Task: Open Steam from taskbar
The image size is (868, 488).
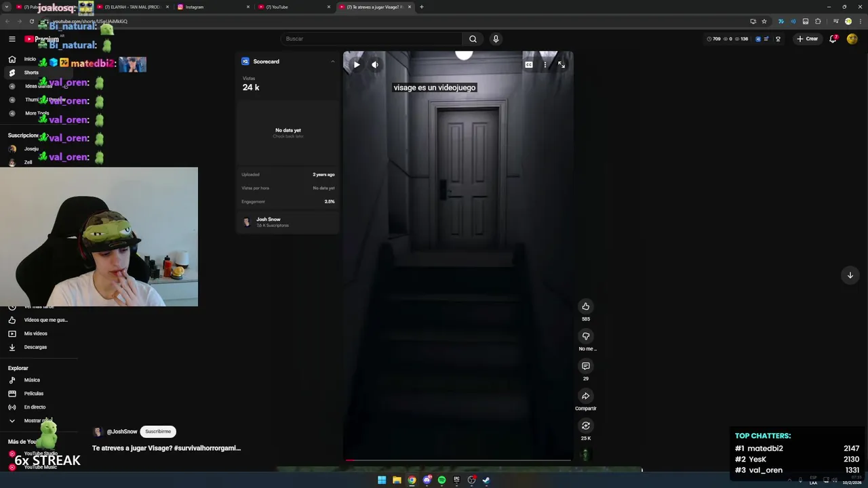Action: [x=486, y=480]
